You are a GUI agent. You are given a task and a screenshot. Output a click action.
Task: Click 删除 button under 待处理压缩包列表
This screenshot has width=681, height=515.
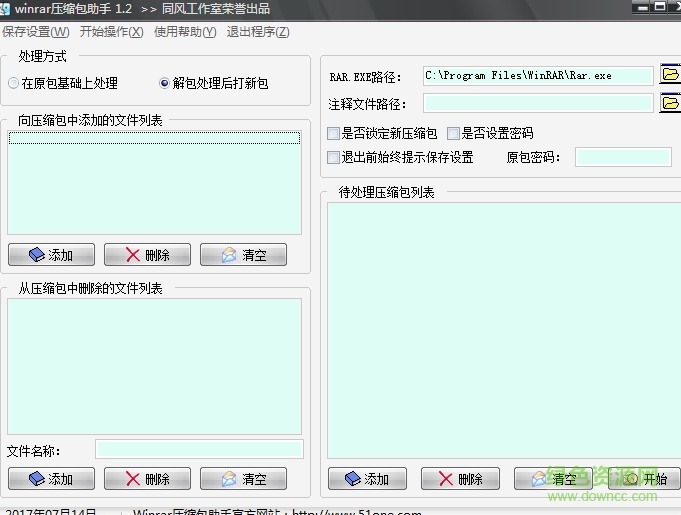tap(460, 479)
